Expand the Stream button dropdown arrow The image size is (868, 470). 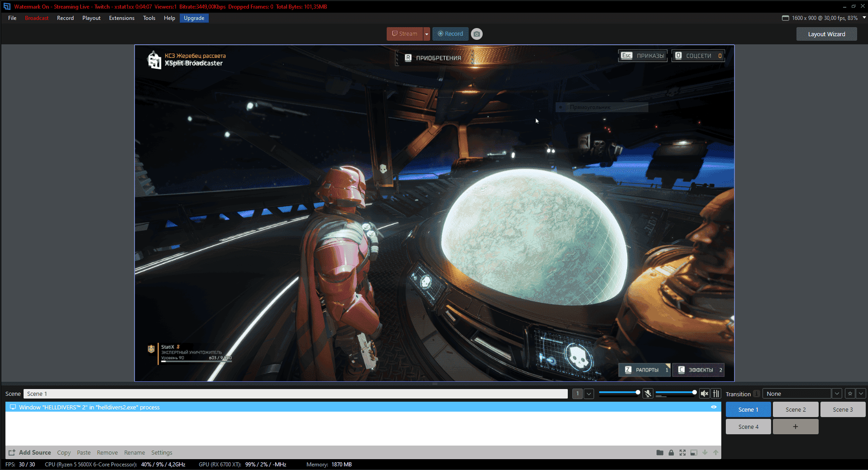point(427,34)
